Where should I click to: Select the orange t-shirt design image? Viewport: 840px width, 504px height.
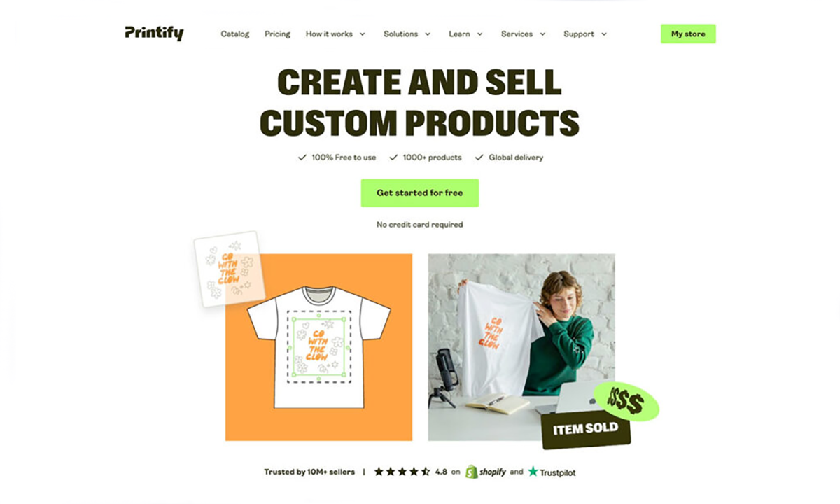pos(318,347)
